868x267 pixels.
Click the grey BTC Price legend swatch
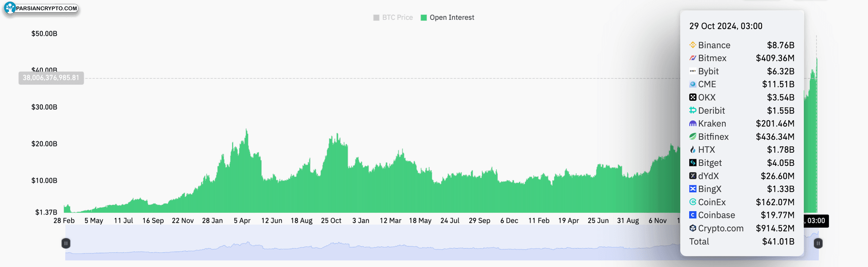[376, 17]
